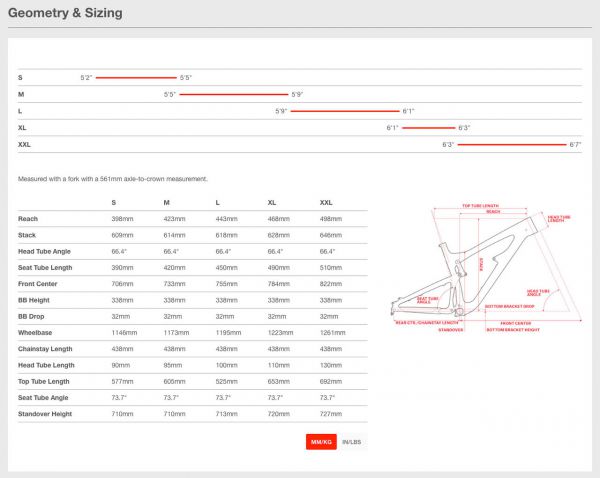Click the Reach row label
The image size is (600, 478).
tap(28, 218)
